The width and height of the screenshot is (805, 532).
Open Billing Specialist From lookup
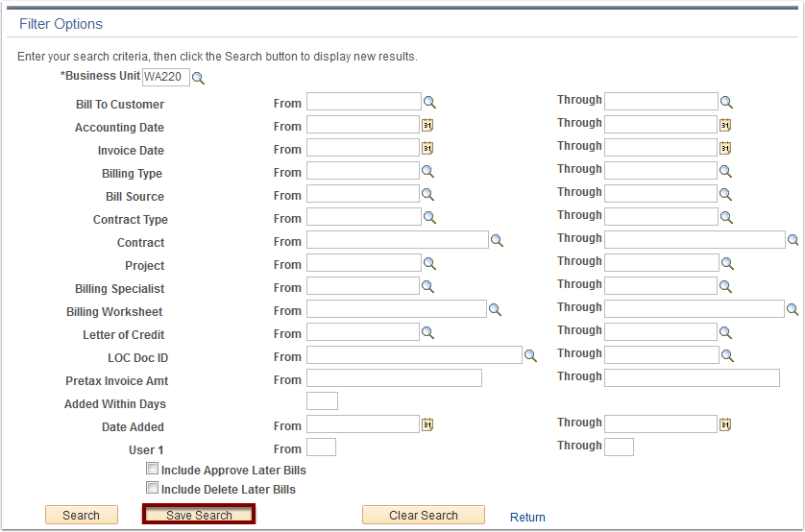[427, 287]
